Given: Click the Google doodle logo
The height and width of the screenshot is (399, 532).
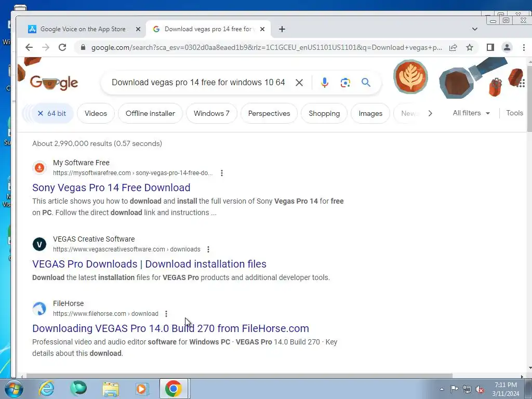Looking at the screenshot, I should tap(54, 83).
